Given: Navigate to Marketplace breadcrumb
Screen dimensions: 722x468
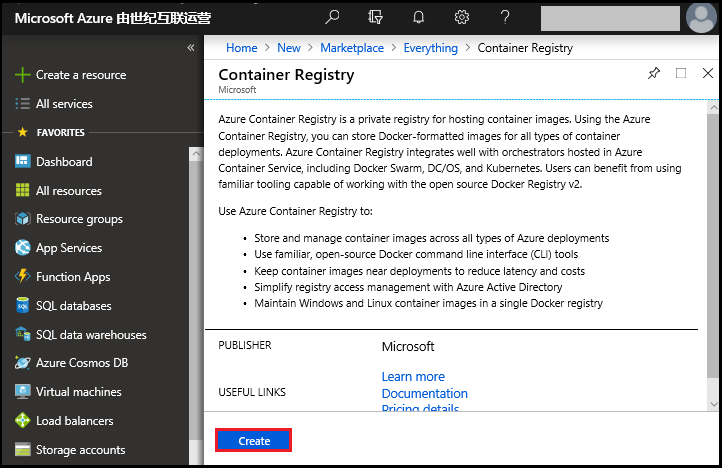Looking at the screenshot, I should (x=351, y=48).
